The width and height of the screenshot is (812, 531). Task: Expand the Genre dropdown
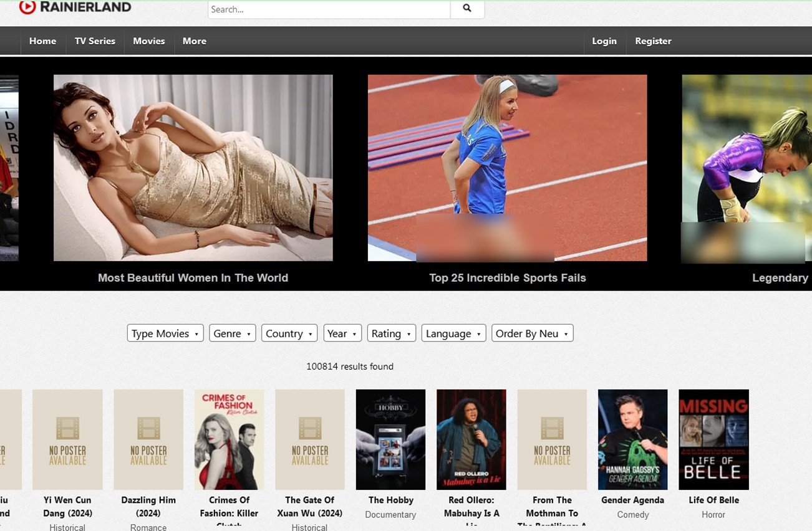pos(233,333)
